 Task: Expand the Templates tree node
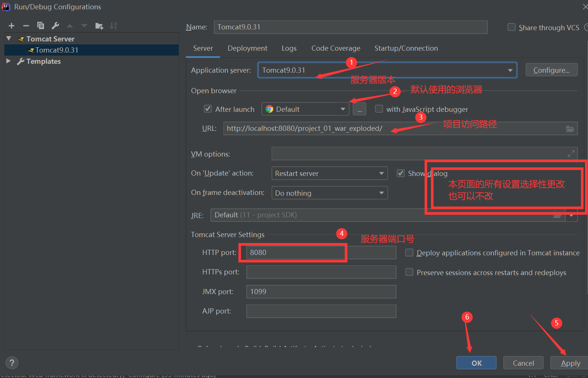coord(9,61)
